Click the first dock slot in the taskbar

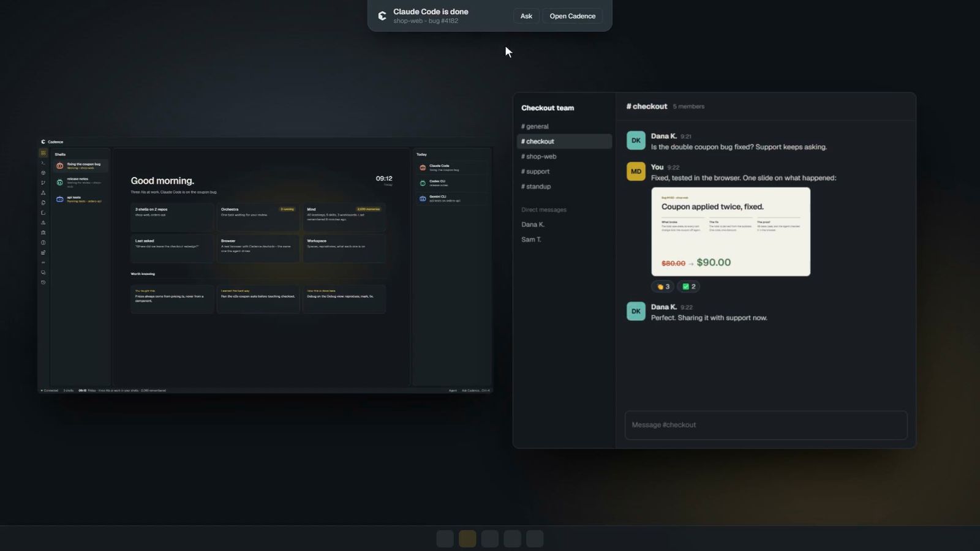pos(445,539)
